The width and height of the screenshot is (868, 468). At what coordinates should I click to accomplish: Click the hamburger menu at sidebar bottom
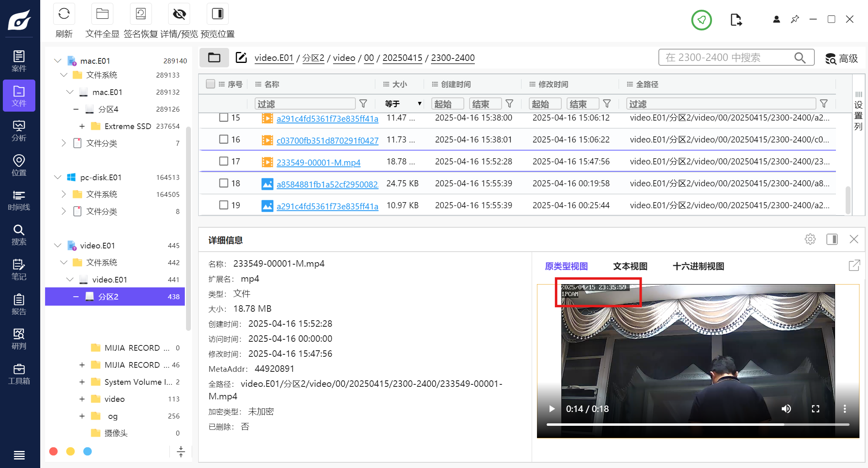pos(19,455)
